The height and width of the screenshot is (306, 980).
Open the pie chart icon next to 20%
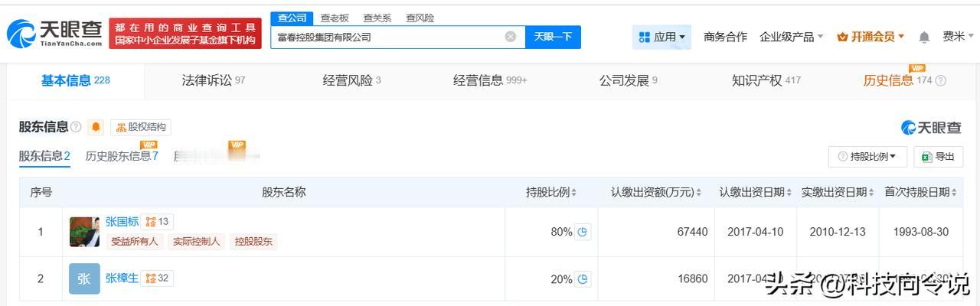pyautogui.click(x=583, y=279)
